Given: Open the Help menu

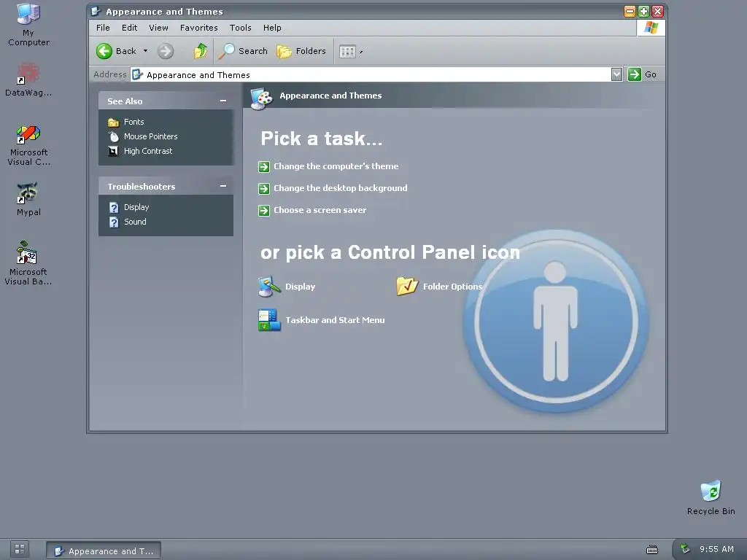Looking at the screenshot, I should pos(273,28).
